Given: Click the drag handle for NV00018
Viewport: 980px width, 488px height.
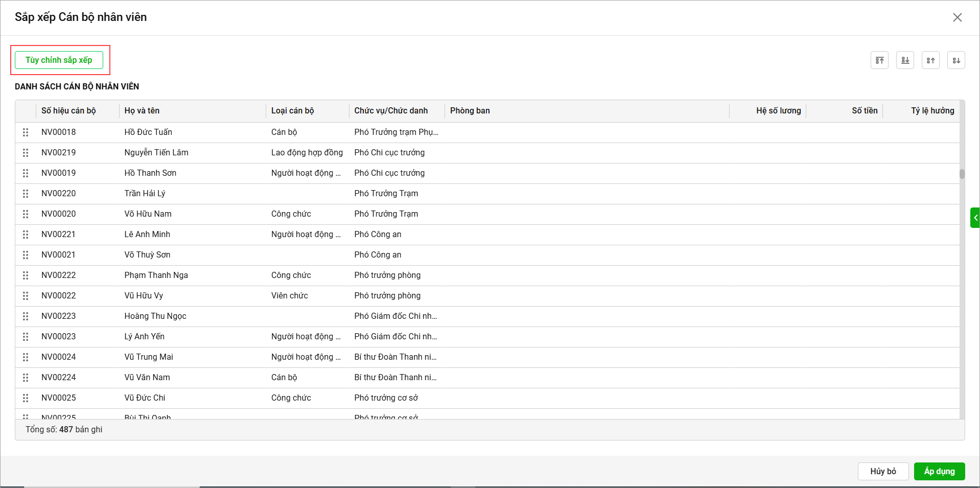Looking at the screenshot, I should tap(26, 132).
